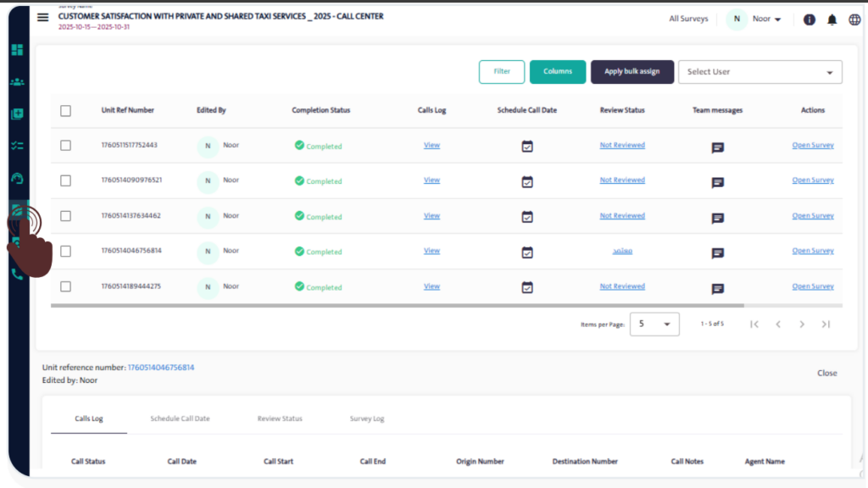Image resolution: width=868 pixels, height=488 pixels.
Task: Open team messages for unit 1760511517752443
Action: point(717,147)
